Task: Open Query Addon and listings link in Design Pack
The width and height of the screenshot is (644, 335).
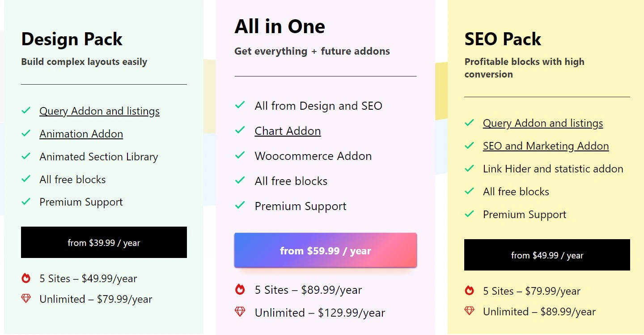Action: pyautogui.click(x=99, y=111)
